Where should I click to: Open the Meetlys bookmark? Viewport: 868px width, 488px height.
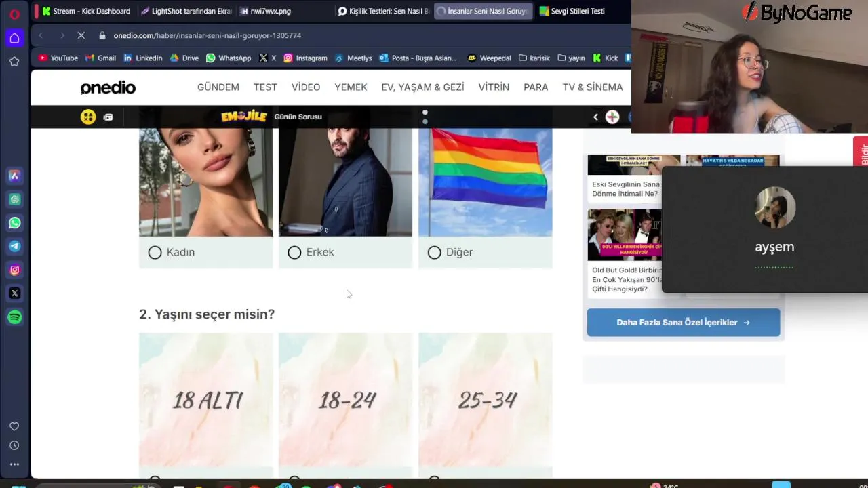[353, 58]
